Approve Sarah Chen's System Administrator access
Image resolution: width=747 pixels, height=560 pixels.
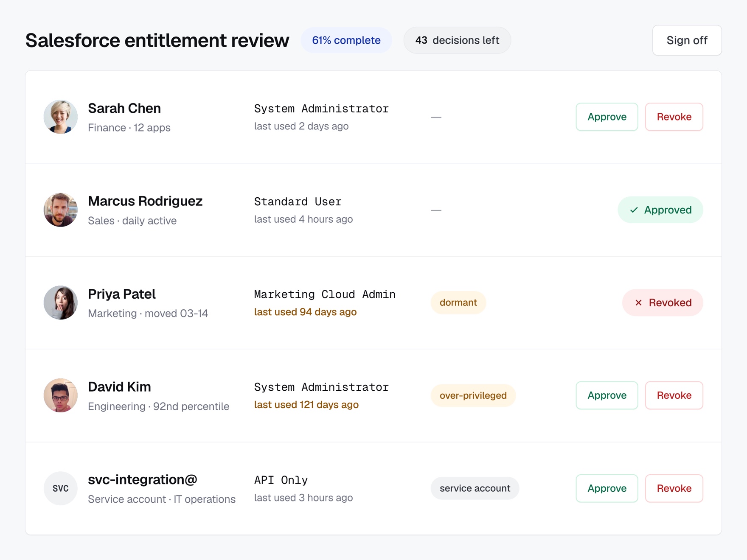click(x=607, y=117)
